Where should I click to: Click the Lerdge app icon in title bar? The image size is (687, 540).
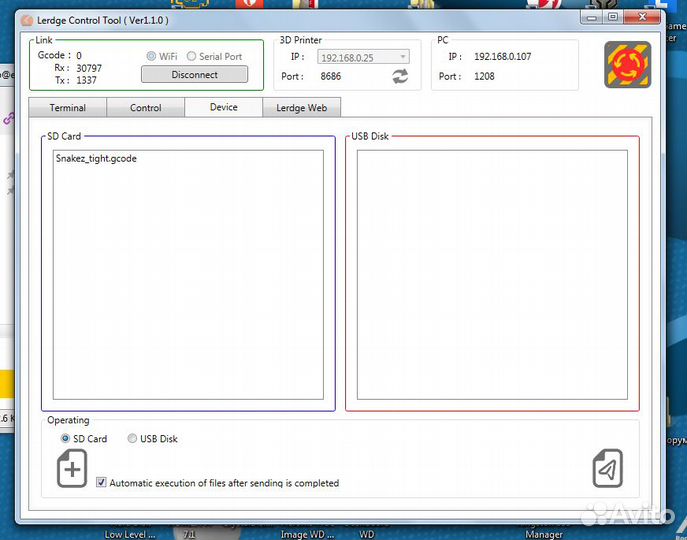pyautogui.click(x=27, y=19)
